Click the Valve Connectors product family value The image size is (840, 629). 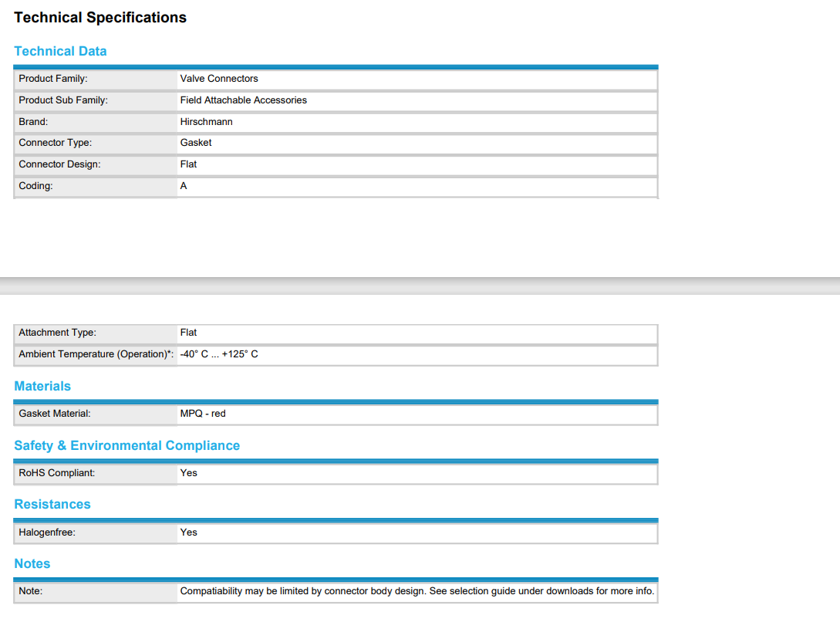click(x=218, y=78)
